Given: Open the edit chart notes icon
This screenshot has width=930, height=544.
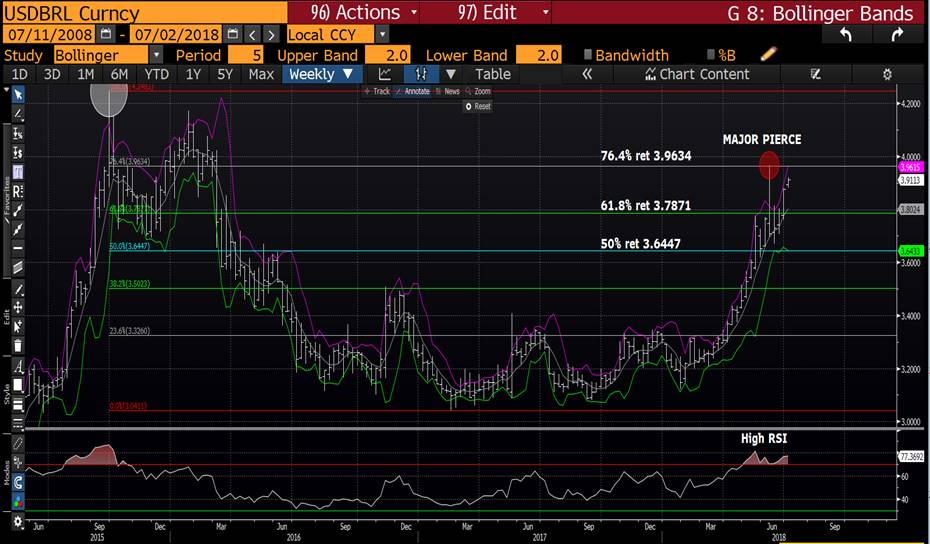Looking at the screenshot, I should point(816,74).
